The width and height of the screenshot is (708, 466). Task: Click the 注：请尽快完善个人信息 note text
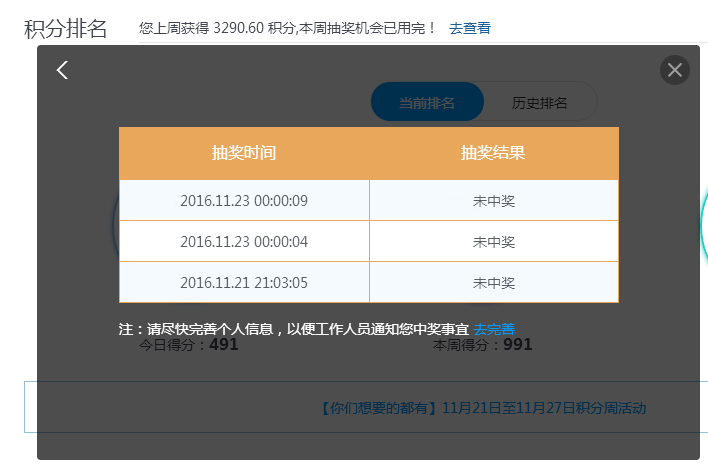tap(294, 328)
